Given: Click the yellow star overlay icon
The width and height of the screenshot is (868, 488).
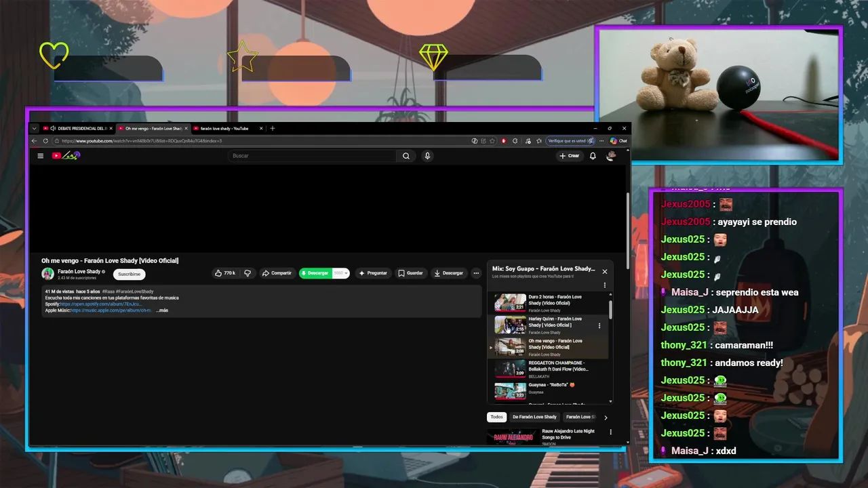Looking at the screenshot, I should click(242, 57).
